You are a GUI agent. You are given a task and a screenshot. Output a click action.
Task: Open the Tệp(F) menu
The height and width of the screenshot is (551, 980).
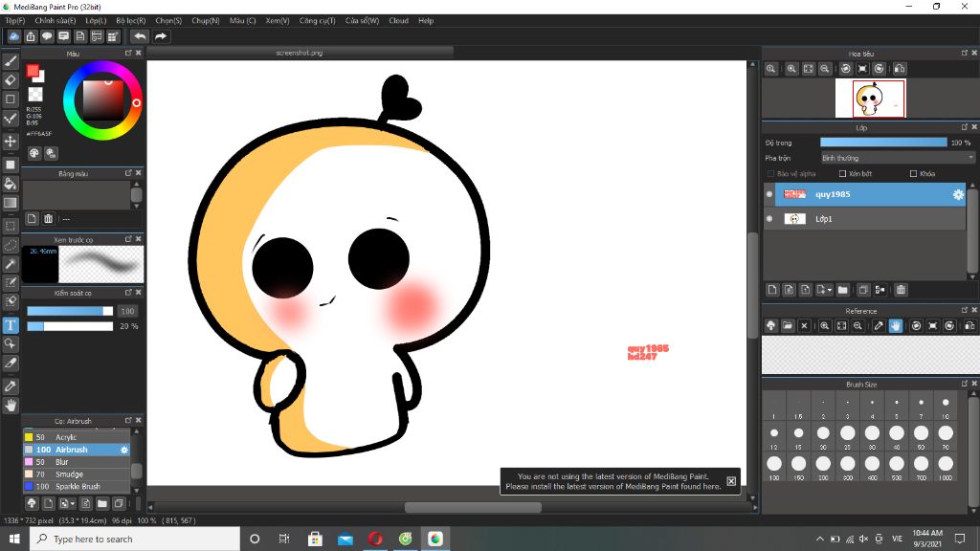pyautogui.click(x=15, y=21)
